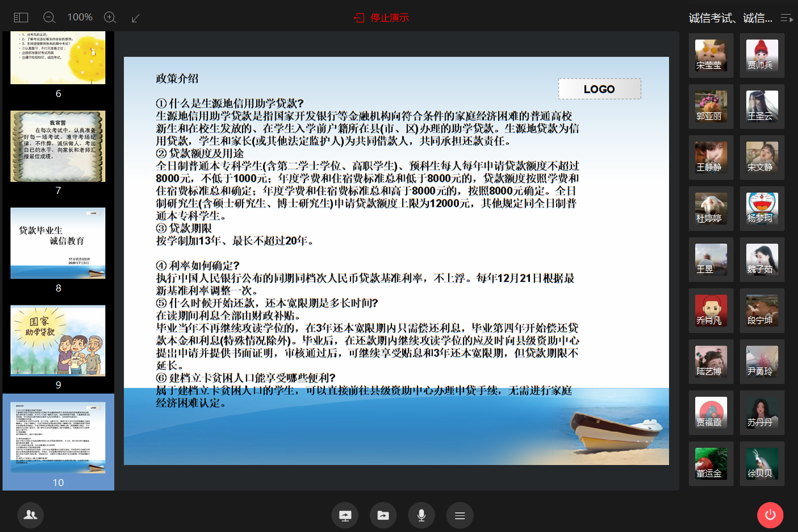Image resolution: width=798 pixels, height=532 pixels.
Task: Open the participant list menu icon
Action: [787, 18]
